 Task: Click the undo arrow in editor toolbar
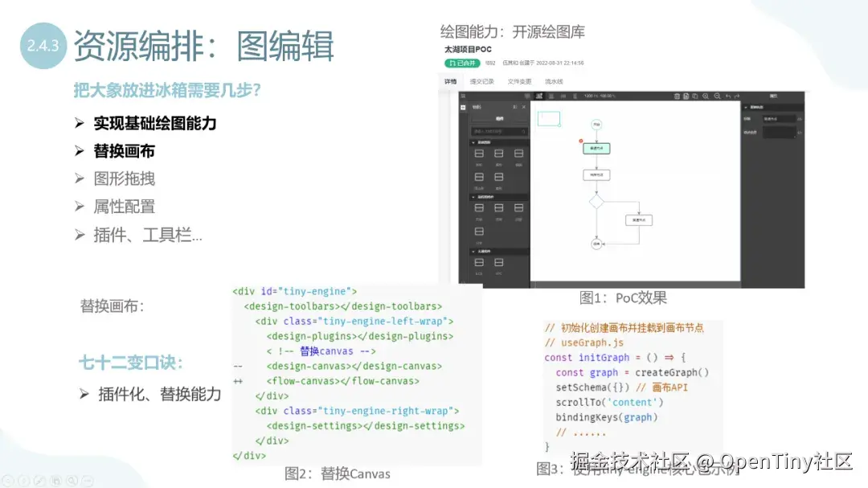coord(728,96)
